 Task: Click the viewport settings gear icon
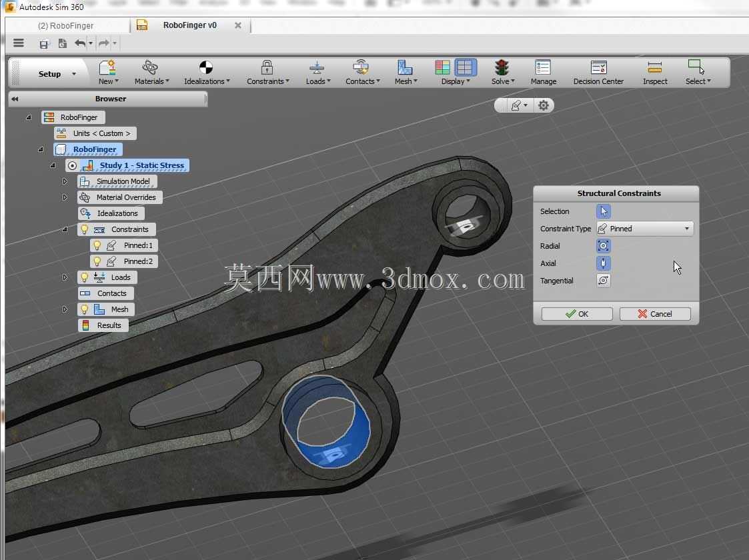coord(543,105)
